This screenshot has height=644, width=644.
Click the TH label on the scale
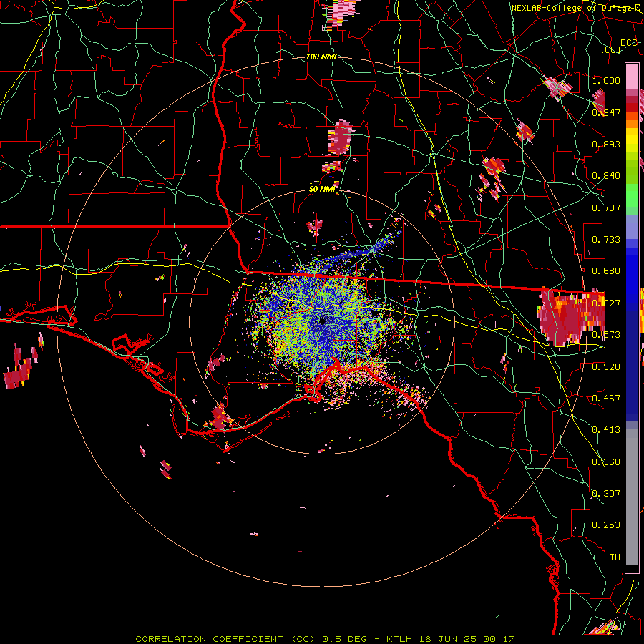coord(615,557)
